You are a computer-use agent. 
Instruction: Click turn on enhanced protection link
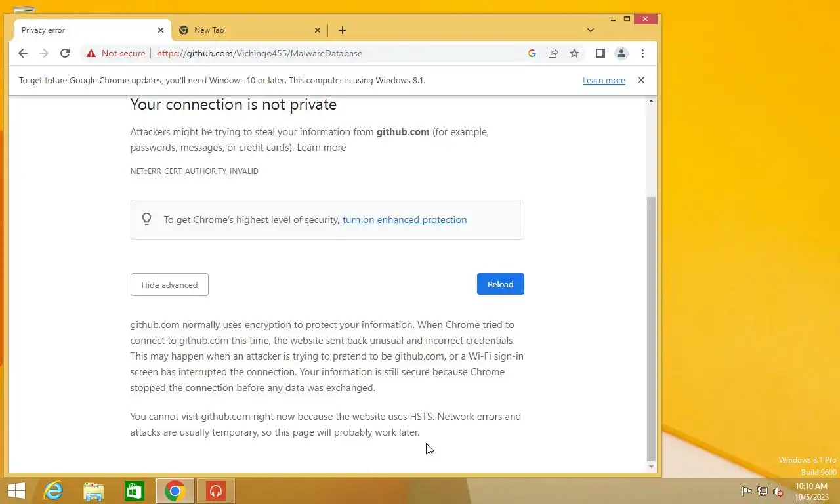404,220
